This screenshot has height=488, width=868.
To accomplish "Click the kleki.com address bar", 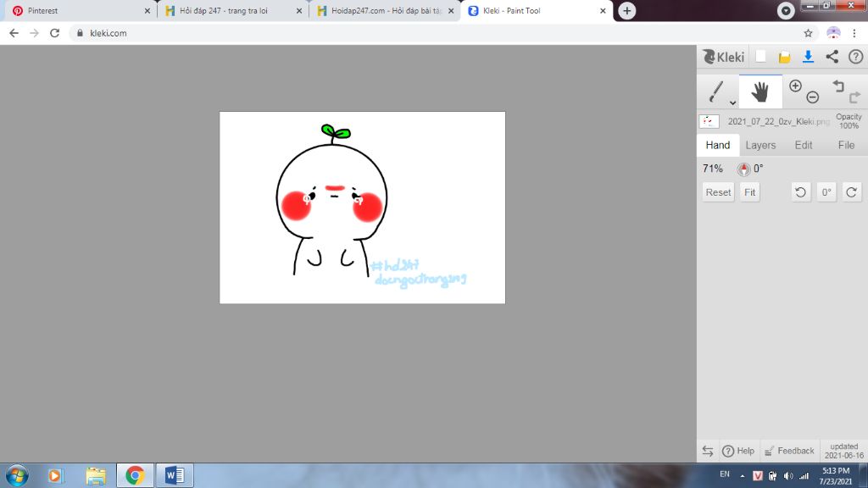I will click(444, 33).
